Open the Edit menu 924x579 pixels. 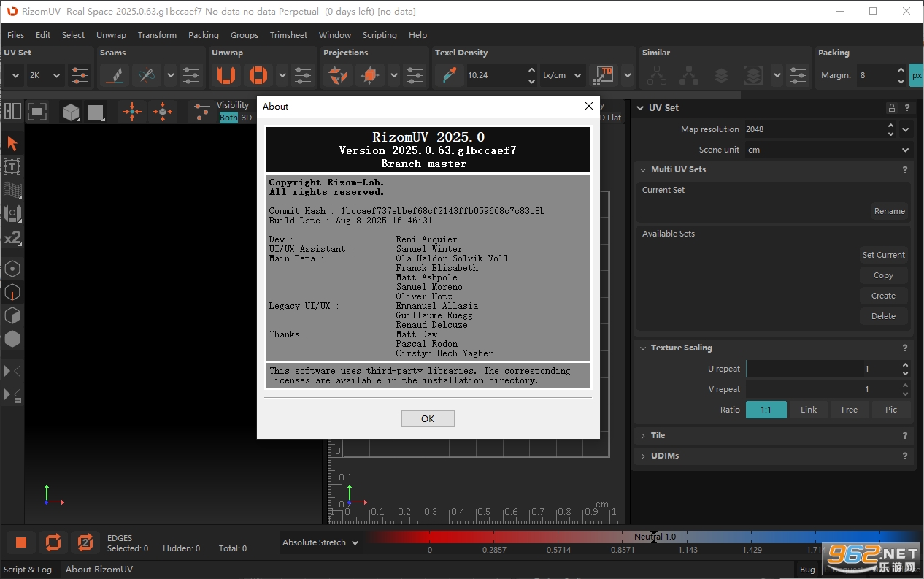43,35
